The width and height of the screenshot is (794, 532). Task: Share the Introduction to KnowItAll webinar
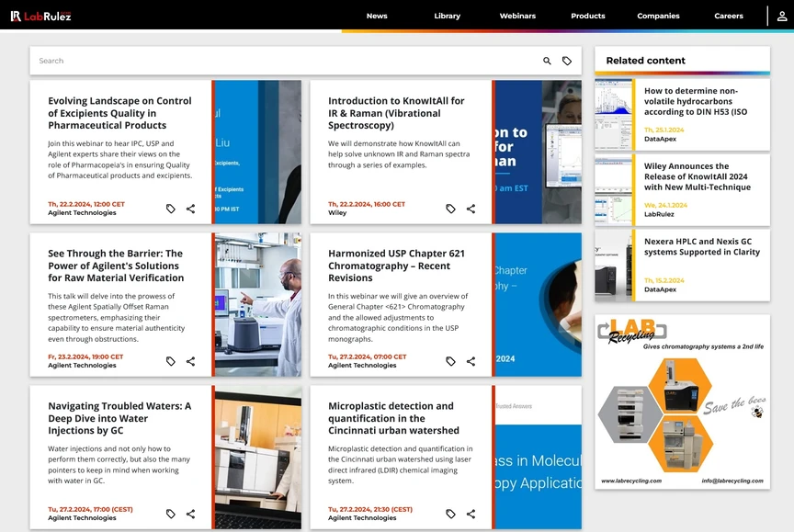point(471,209)
